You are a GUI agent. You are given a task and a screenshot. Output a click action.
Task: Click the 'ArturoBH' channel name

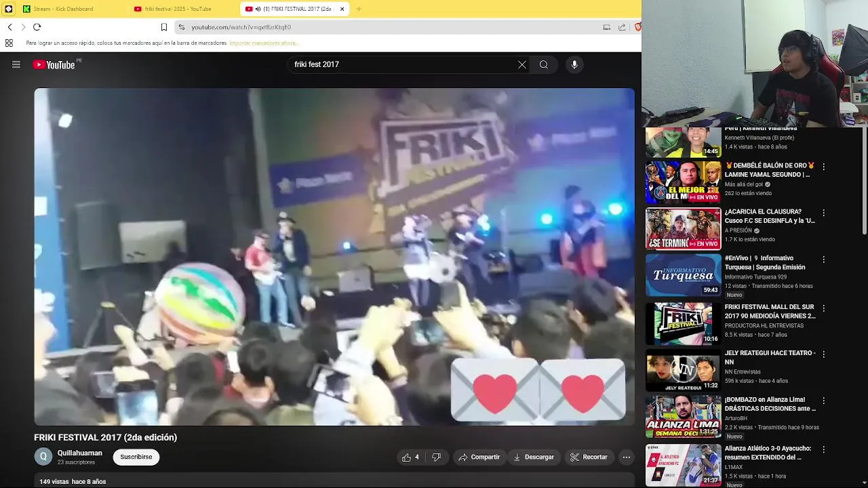[x=735, y=418]
